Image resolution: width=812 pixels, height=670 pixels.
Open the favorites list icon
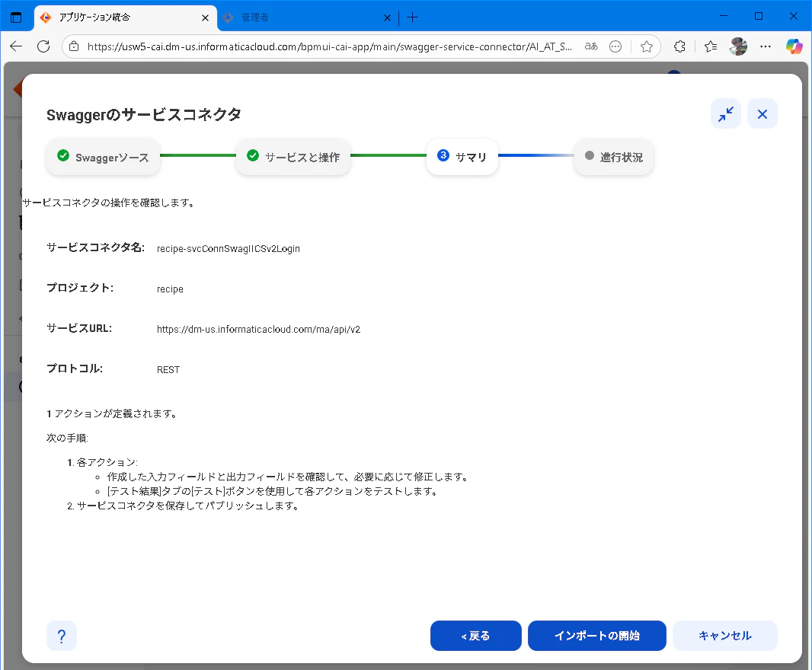pyautogui.click(x=711, y=46)
